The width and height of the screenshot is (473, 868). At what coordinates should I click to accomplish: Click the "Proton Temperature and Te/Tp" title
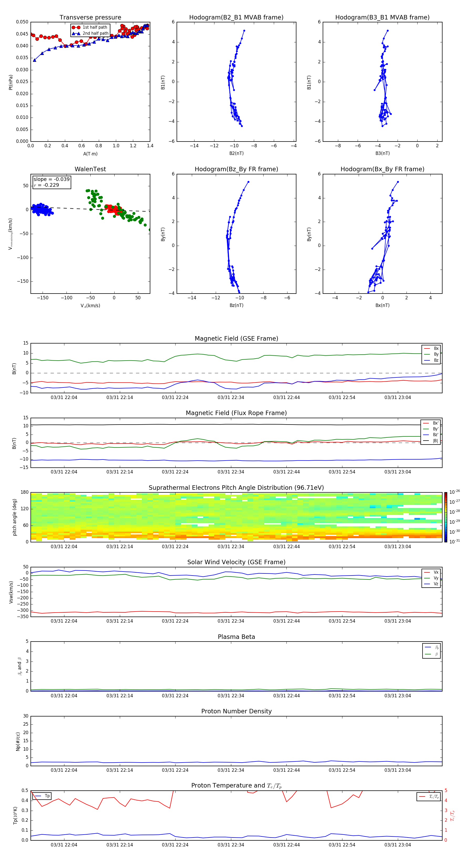[236, 786]
